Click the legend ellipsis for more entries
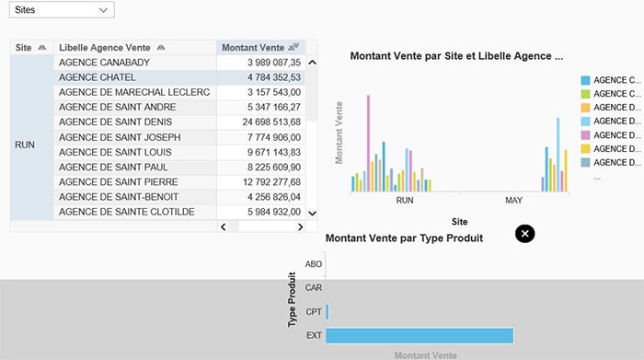644x360 pixels. pyautogui.click(x=597, y=178)
